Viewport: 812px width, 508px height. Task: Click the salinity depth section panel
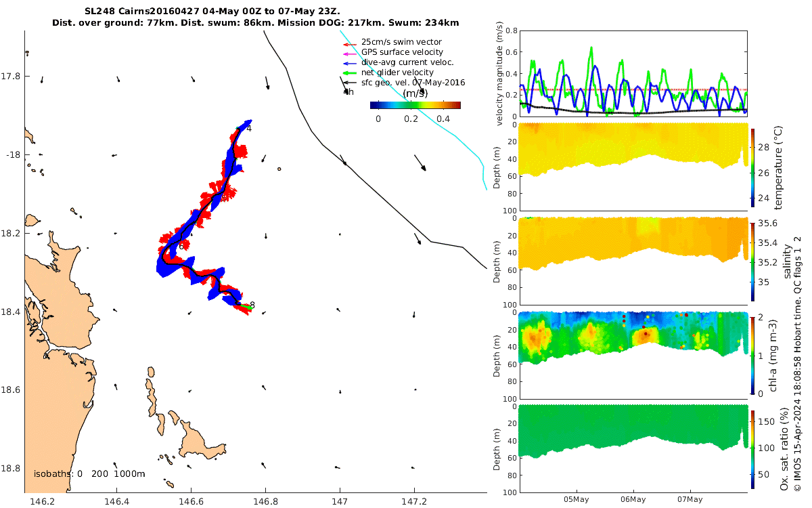click(633, 261)
